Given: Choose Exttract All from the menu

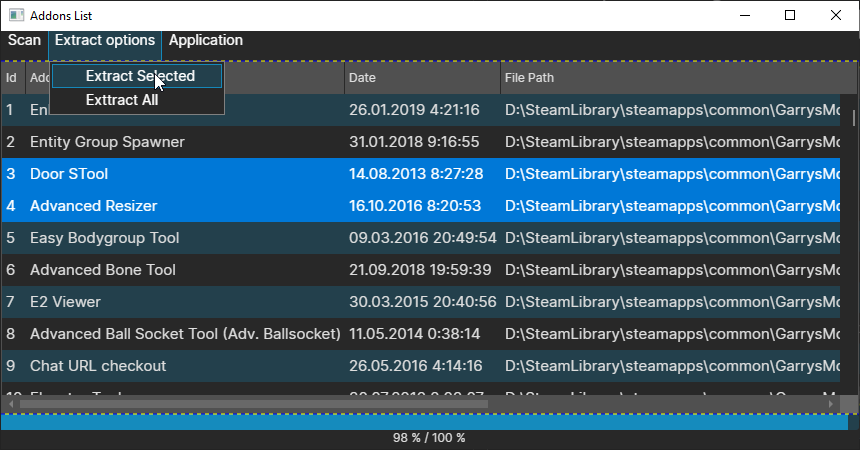Looking at the screenshot, I should 122,100.
